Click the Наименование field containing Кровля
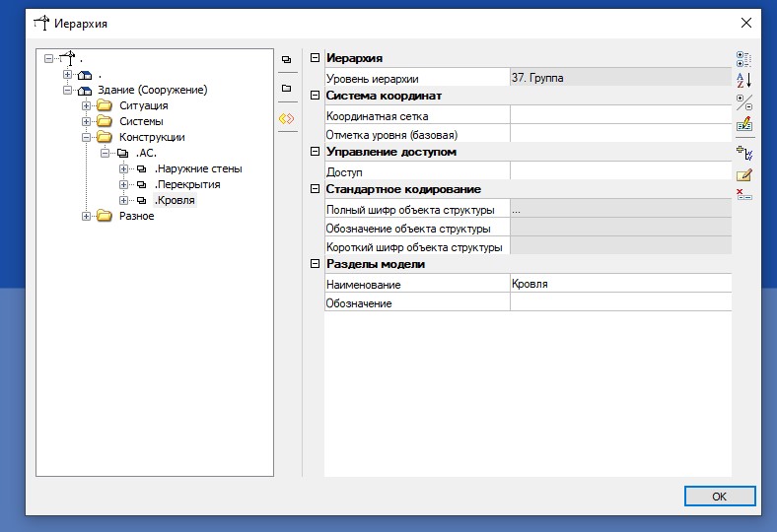Viewport: 777px width, 532px height. point(619,285)
